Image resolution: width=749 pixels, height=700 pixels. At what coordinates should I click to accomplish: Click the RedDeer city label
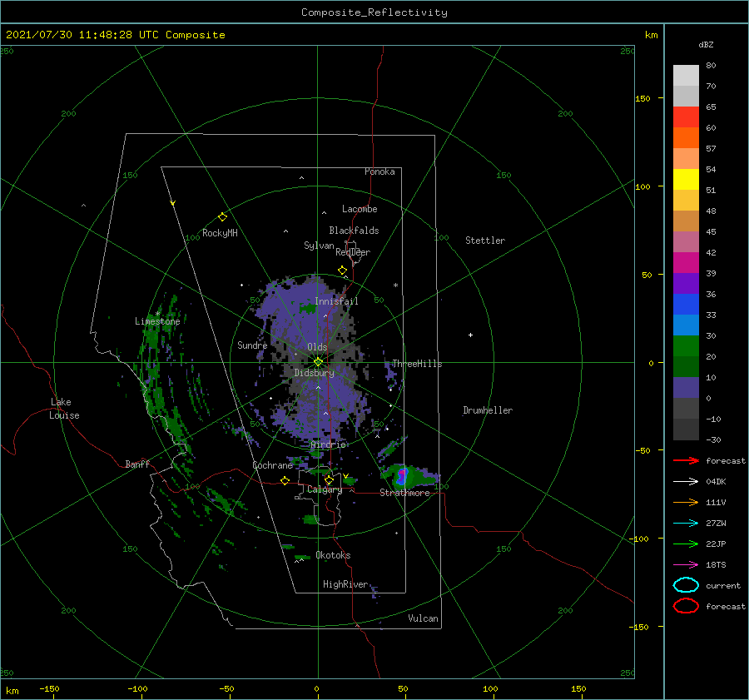coord(353,252)
